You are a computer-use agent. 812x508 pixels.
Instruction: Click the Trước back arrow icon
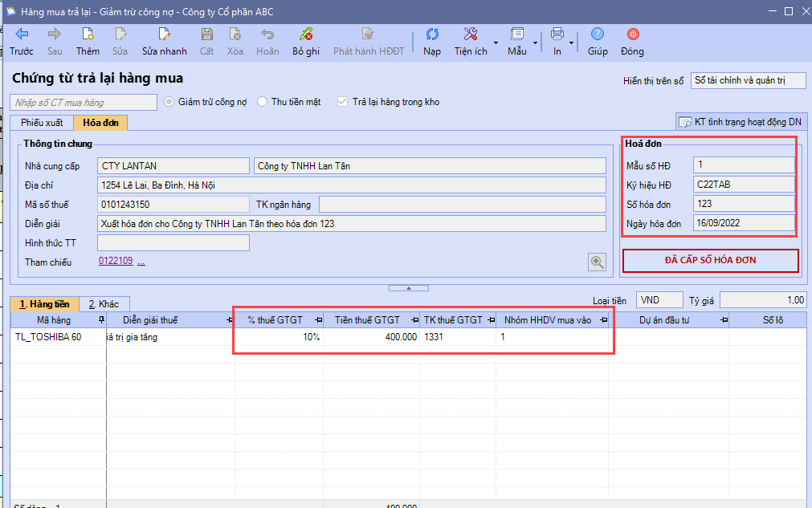pyautogui.click(x=22, y=35)
